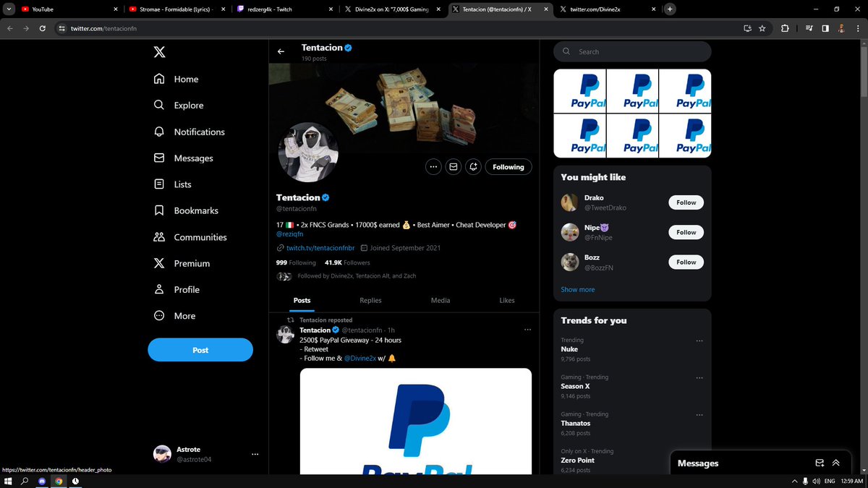Click the X logo in the sidebar

click(x=159, y=52)
